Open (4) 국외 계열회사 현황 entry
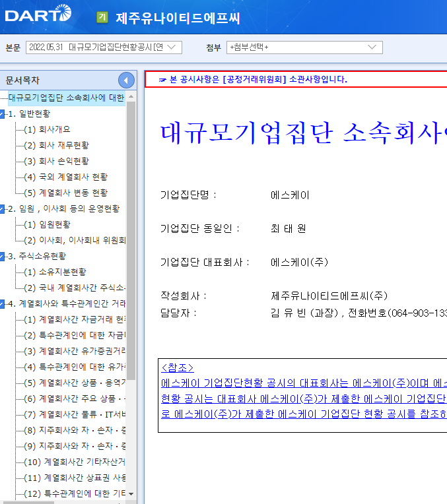 [65, 177]
